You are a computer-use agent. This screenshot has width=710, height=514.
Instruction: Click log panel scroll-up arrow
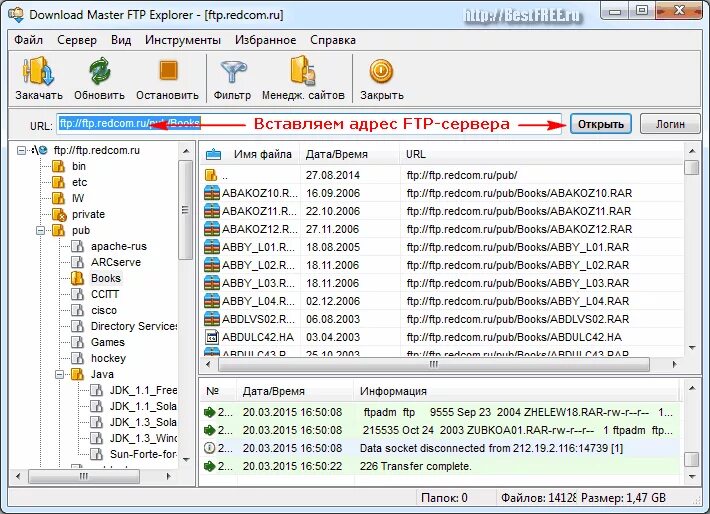click(x=692, y=388)
